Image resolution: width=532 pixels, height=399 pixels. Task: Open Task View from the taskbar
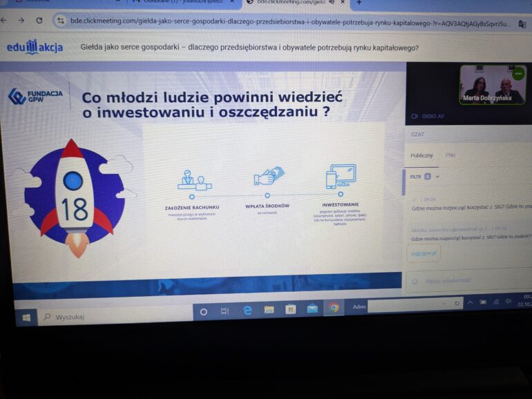[225, 311]
